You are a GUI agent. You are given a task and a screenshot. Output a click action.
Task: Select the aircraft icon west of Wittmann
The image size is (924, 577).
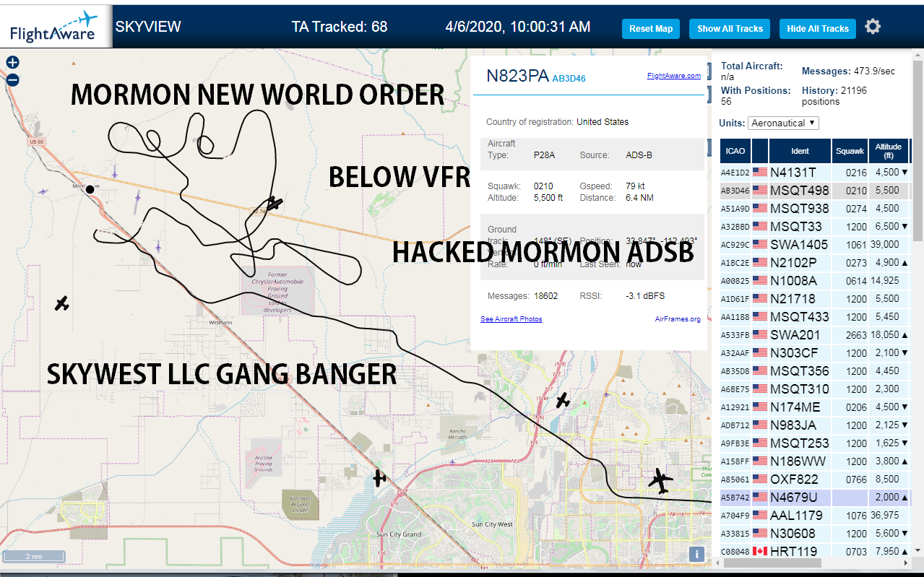click(62, 304)
